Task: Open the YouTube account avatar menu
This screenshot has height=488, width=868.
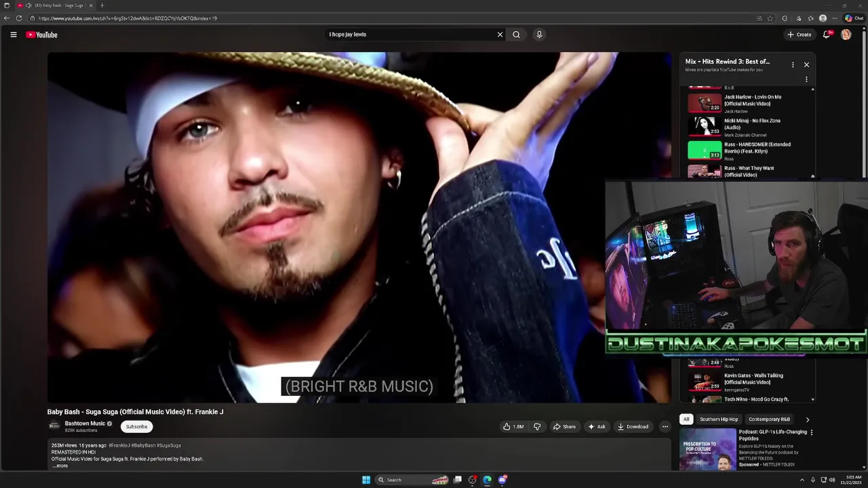Action: 846,35
